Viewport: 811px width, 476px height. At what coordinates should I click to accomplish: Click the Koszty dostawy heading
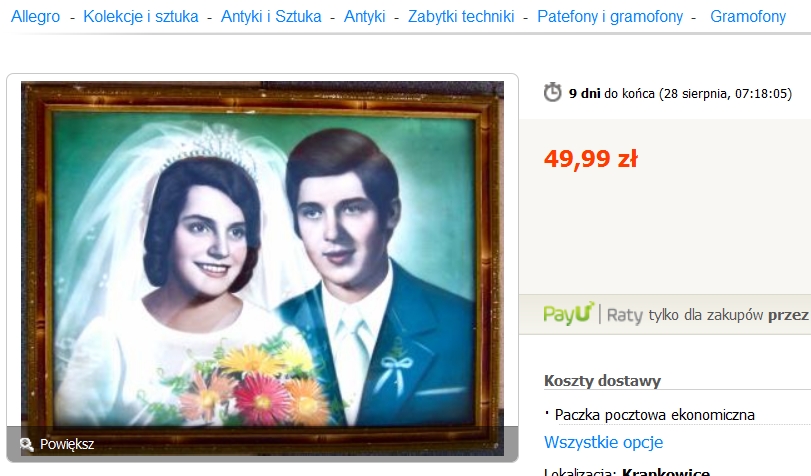coord(603,381)
